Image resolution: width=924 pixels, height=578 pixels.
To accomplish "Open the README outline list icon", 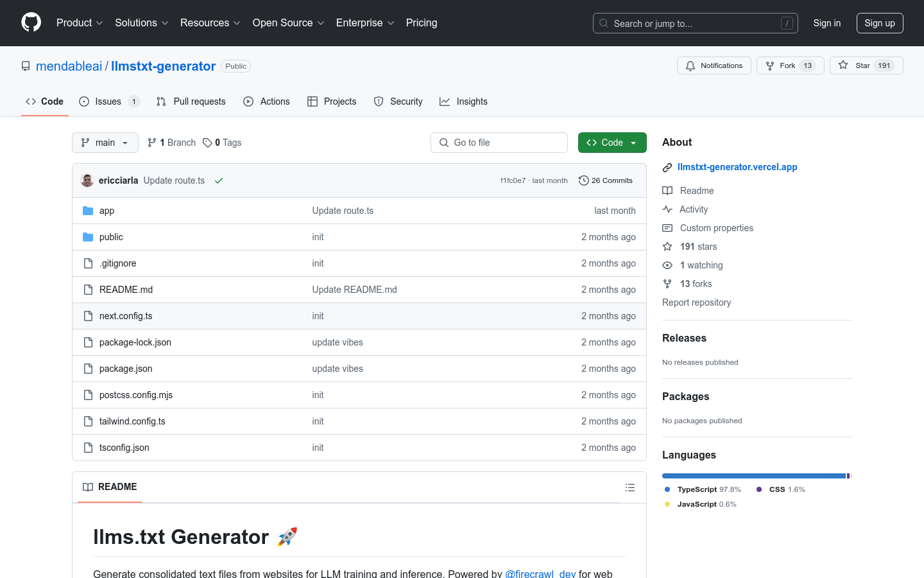I will 630,487.
